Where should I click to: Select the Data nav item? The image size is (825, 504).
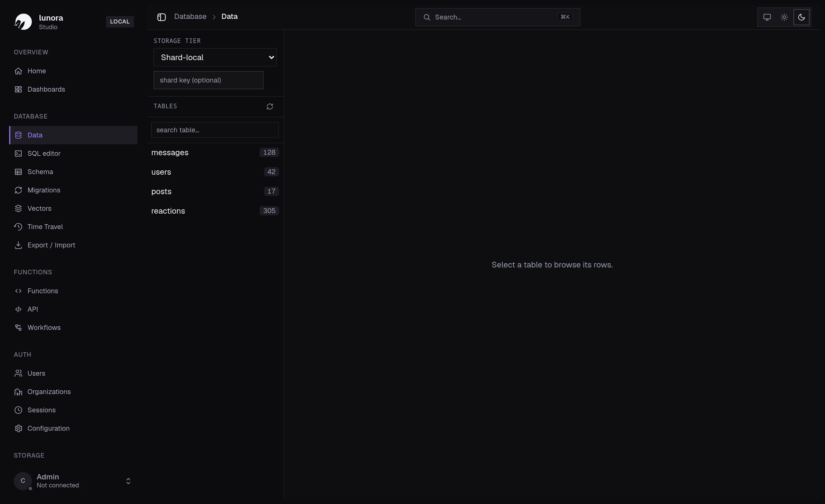click(x=73, y=135)
